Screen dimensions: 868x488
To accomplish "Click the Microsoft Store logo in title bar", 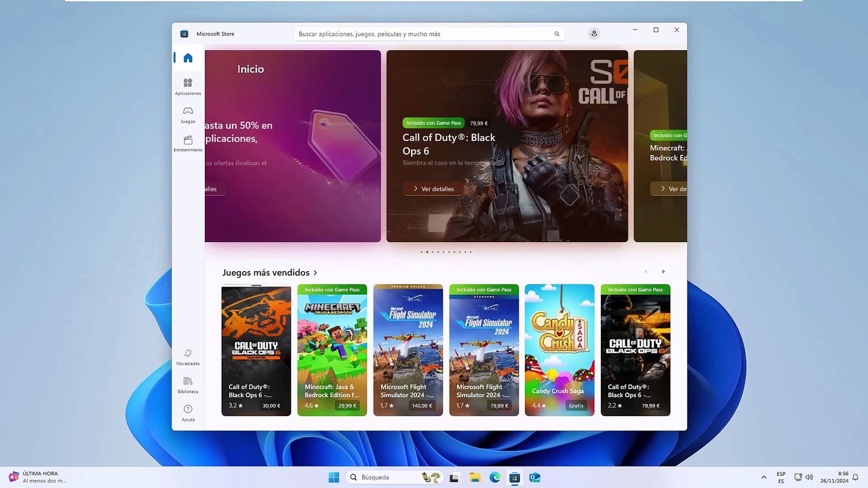I will coord(184,34).
